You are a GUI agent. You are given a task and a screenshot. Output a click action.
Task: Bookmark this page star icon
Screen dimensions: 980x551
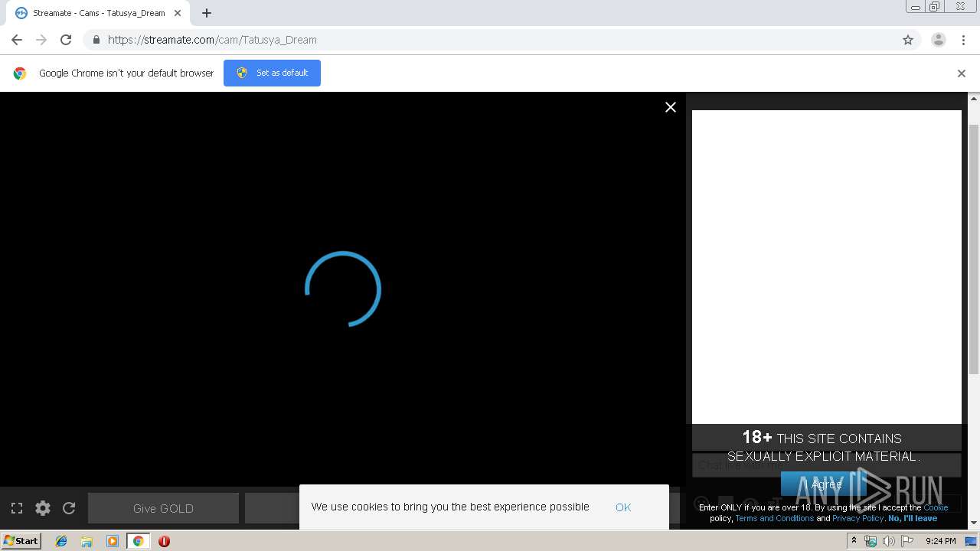[x=908, y=40]
